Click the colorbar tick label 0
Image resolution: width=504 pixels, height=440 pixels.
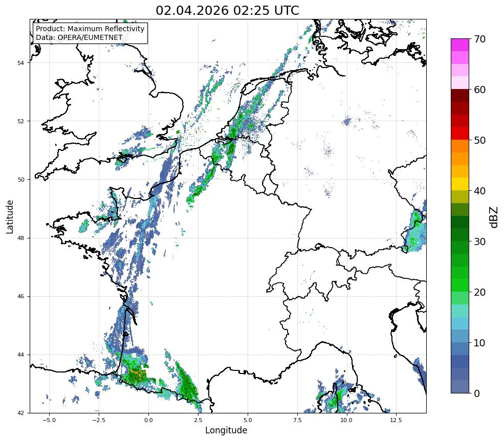477,393
